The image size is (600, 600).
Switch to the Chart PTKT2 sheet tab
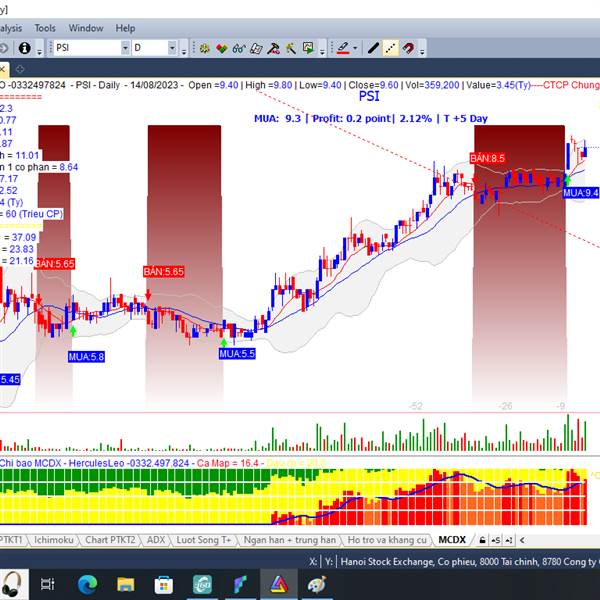coord(110,540)
